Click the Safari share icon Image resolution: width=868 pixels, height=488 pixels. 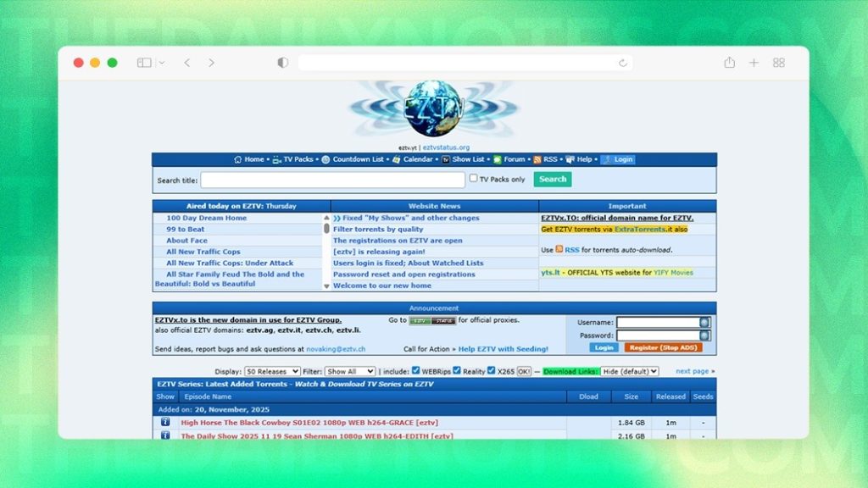(729, 63)
